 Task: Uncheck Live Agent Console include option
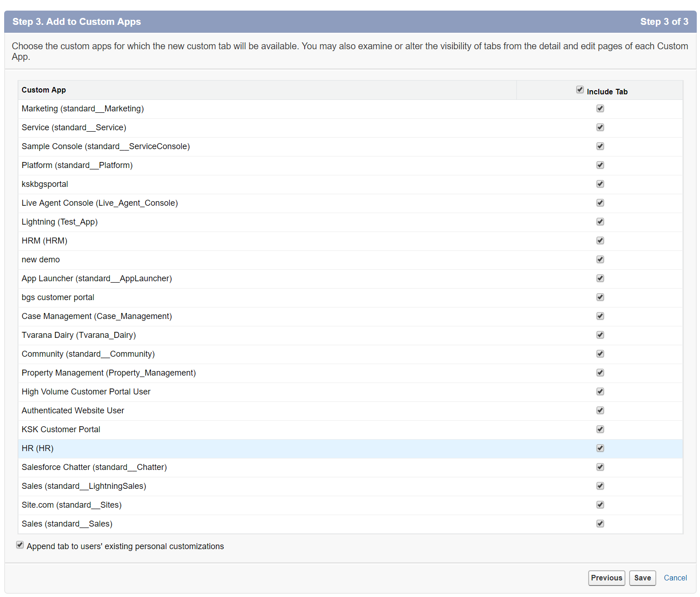[600, 203]
